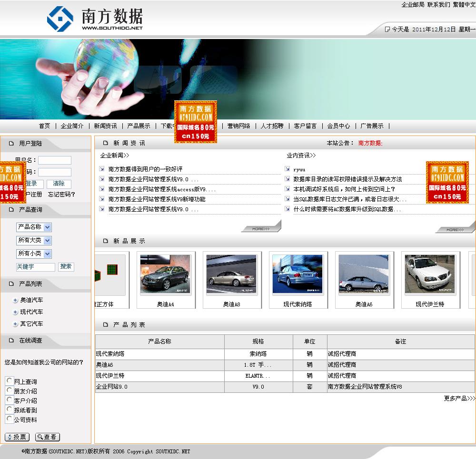
Task: Click the red 南方数据 ad banner over the navigation bar
Action: coord(196,122)
